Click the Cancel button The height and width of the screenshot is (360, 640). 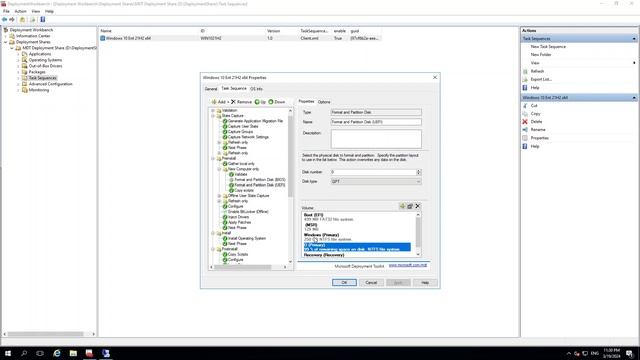point(371,282)
